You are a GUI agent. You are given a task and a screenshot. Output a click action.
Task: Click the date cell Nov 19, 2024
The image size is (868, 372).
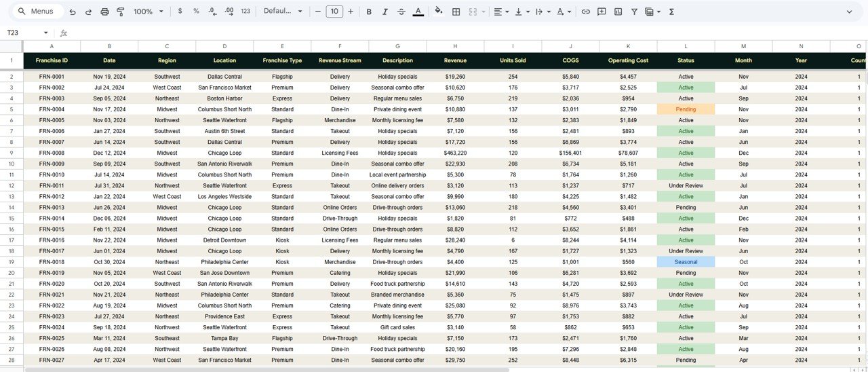pos(109,77)
